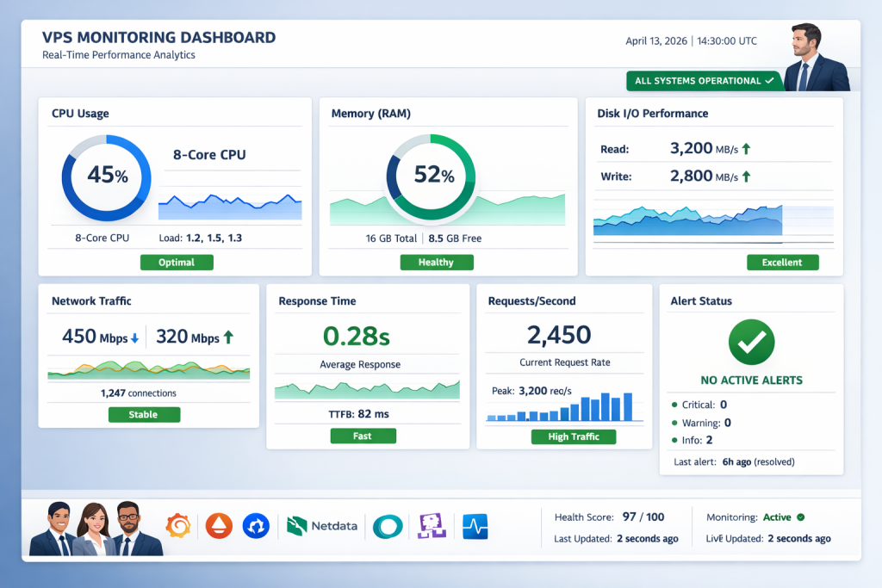882x588 pixels.
Task: Click the 52% memory donut gauge
Action: coord(431,177)
